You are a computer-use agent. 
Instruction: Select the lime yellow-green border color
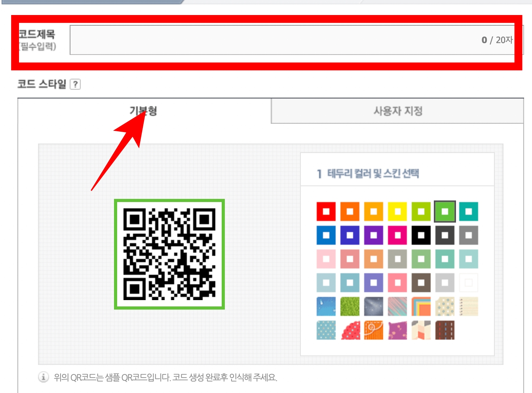tap(421, 212)
